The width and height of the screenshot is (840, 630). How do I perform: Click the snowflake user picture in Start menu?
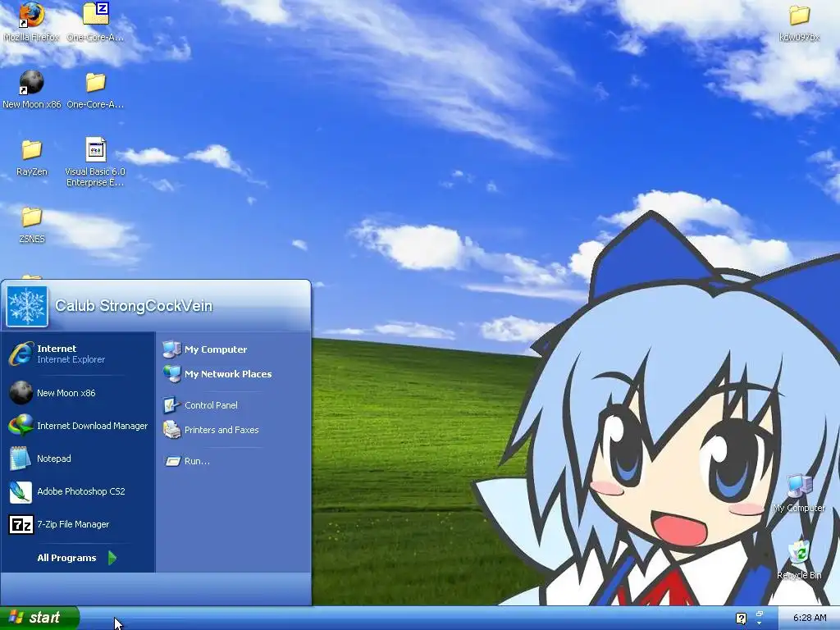pos(27,307)
